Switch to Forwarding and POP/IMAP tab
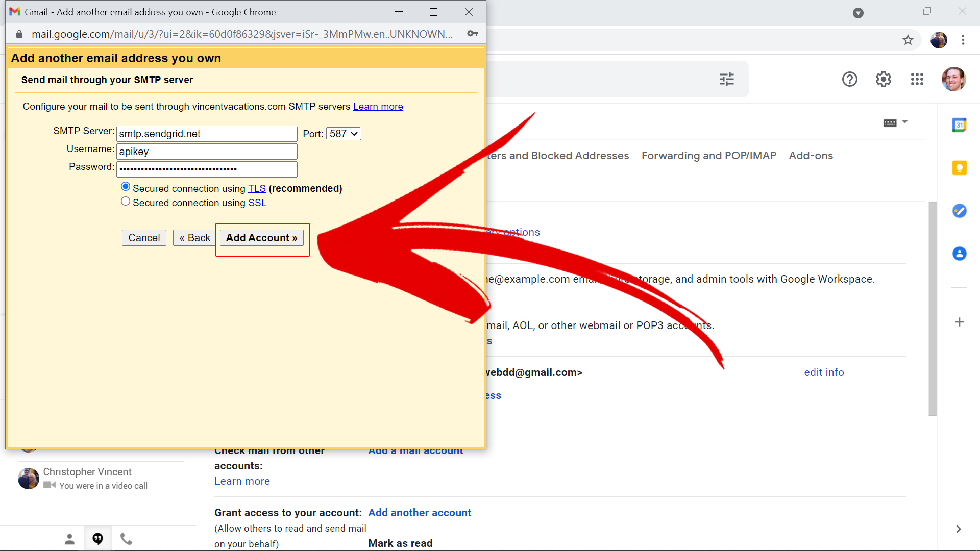 (708, 156)
